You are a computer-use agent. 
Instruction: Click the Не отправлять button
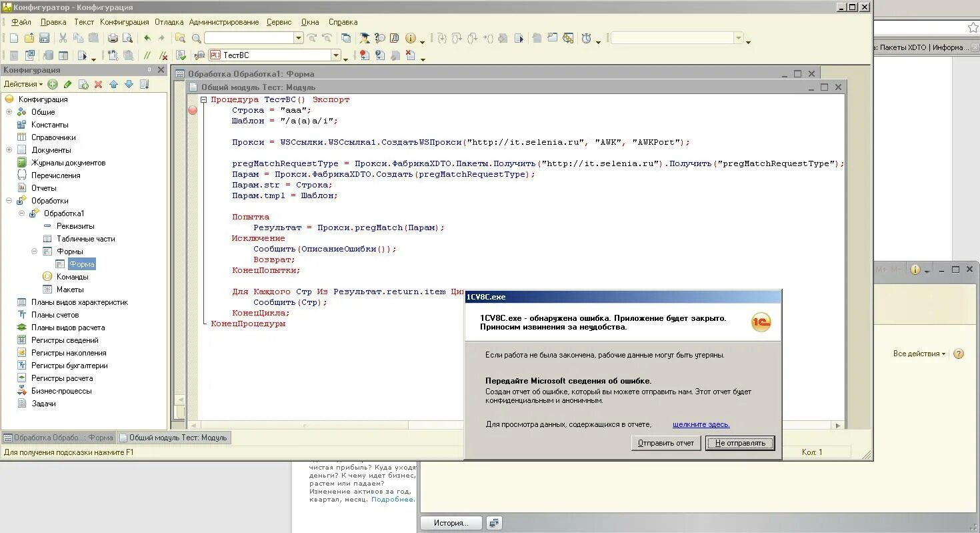click(740, 443)
